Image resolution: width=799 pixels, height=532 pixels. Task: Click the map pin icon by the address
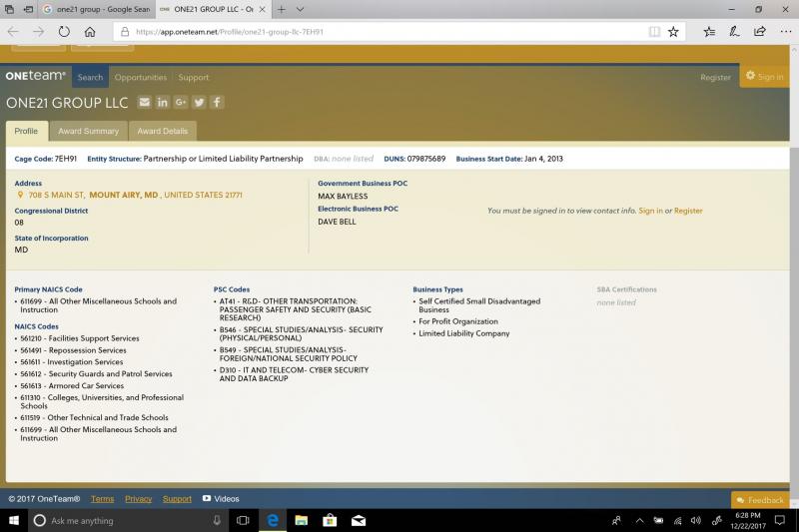[x=20, y=195]
